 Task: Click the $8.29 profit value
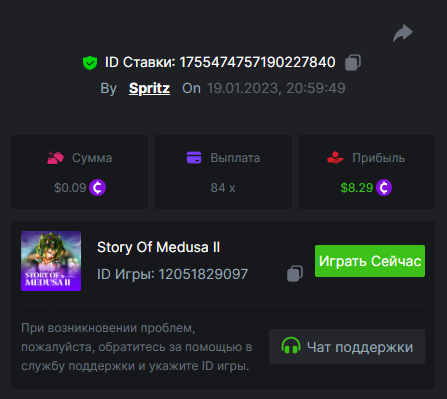pos(357,188)
